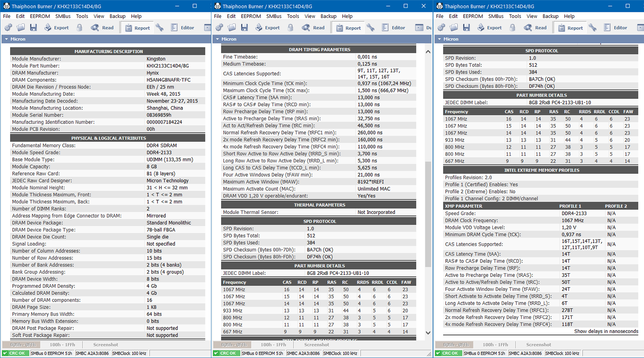Open the View menu in left window
644x358 pixels.
99,16
